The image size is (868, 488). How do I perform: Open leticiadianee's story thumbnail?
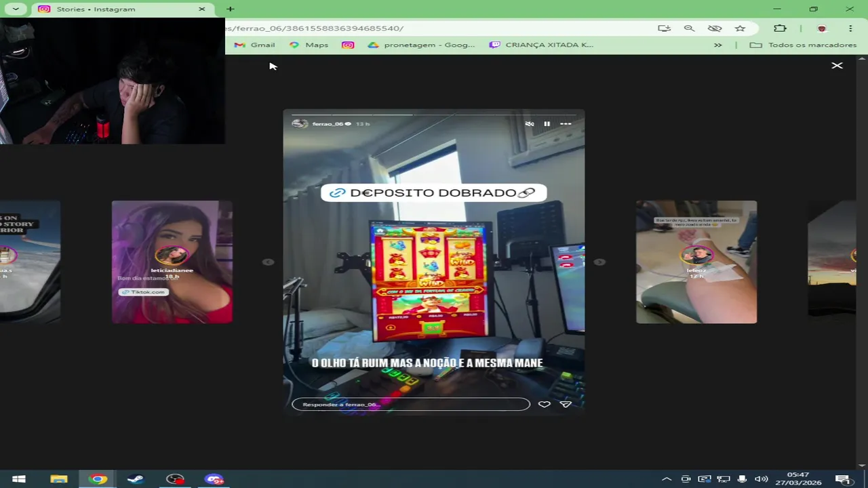[x=172, y=262]
